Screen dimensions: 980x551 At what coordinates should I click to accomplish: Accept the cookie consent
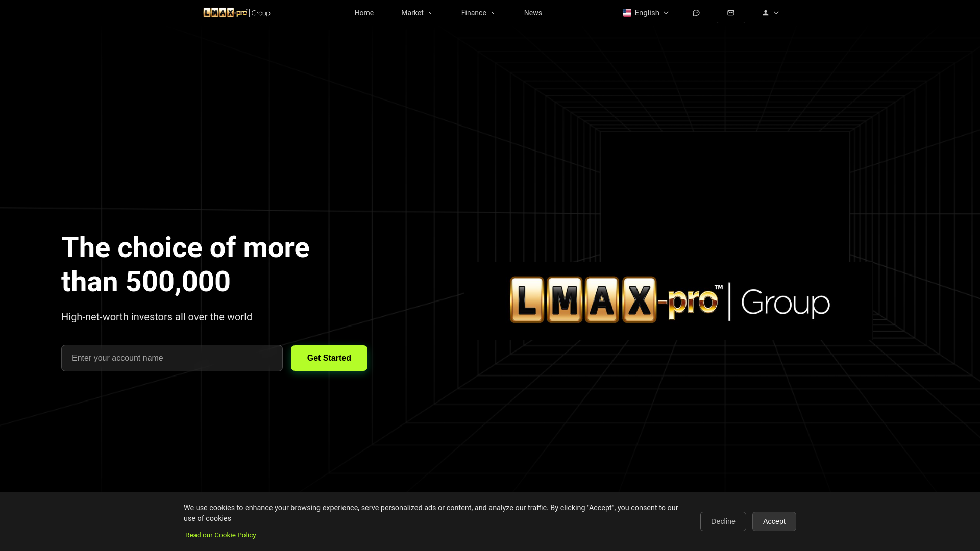774,521
